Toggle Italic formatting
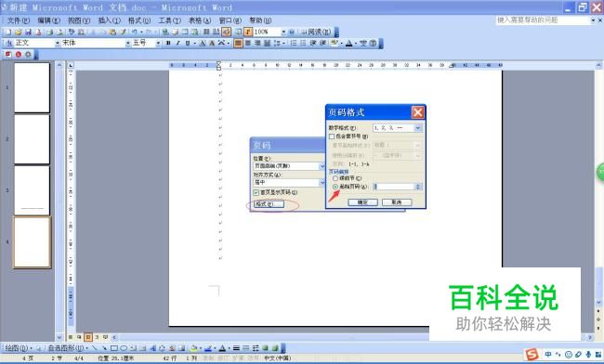The image size is (604, 364). pyautogui.click(x=178, y=43)
